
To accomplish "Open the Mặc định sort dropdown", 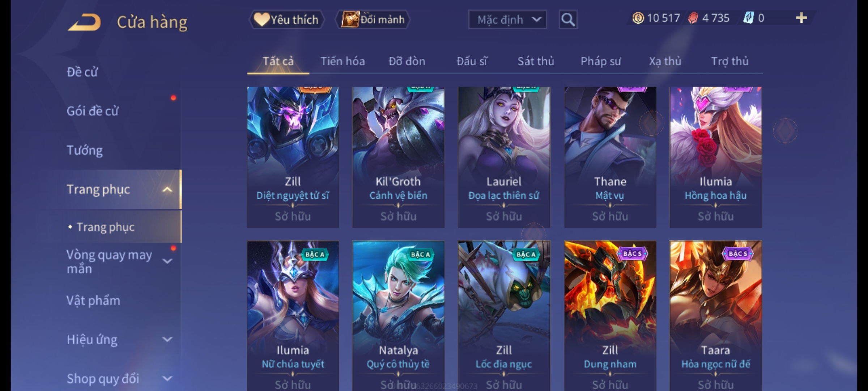I will pos(507,20).
